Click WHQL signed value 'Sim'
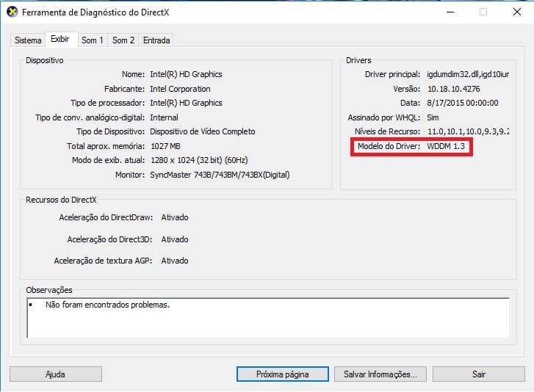The image size is (534, 392). [x=433, y=117]
